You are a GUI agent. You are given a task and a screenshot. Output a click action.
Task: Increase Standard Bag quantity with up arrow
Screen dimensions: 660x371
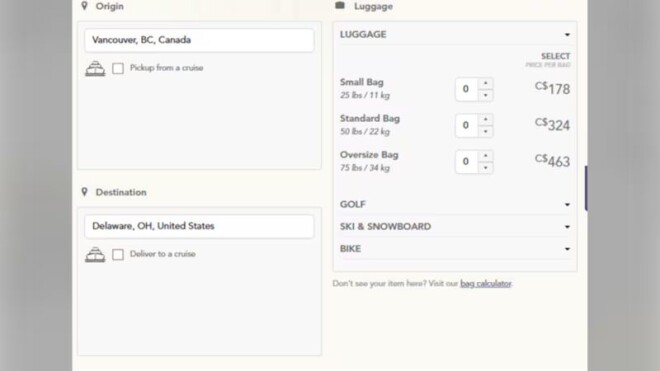[x=486, y=120]
